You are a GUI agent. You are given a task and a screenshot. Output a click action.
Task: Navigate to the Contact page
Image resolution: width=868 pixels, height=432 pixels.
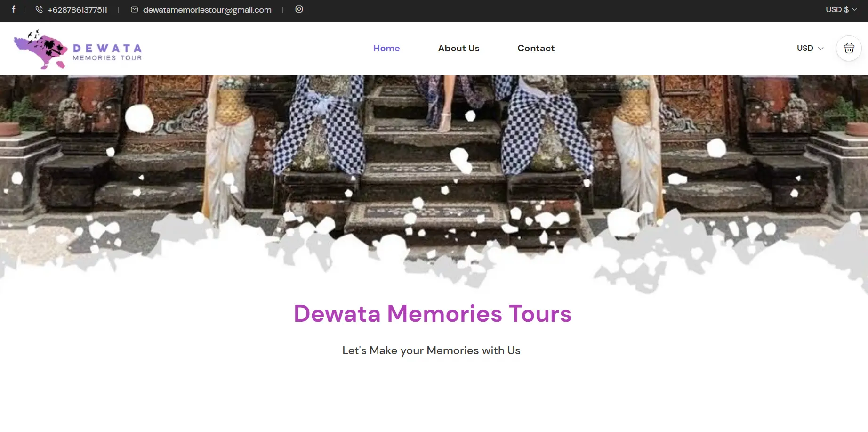click(x=536, y=48)
